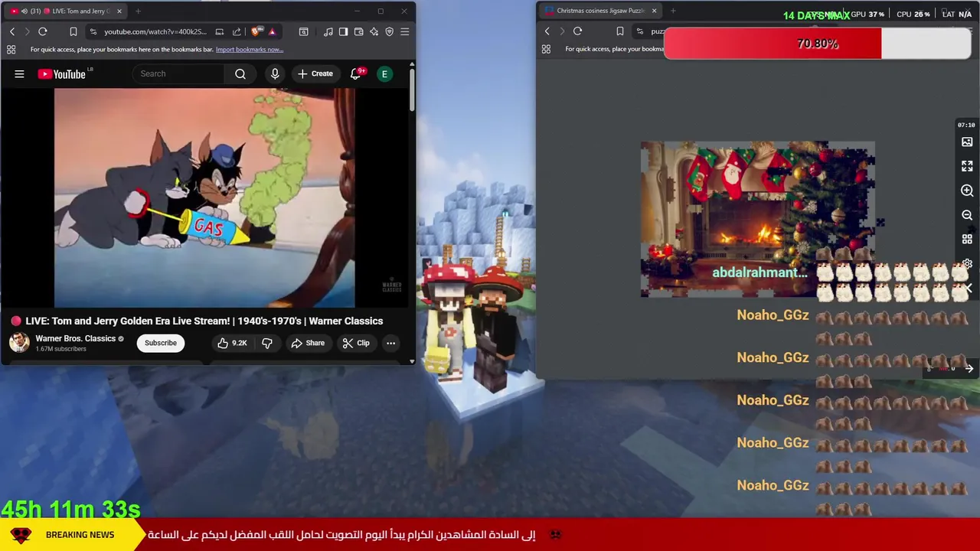Open Brave VPN shield icon in YouTube window
This screenshot has width=980, height=551.
[x=389, y=31]
